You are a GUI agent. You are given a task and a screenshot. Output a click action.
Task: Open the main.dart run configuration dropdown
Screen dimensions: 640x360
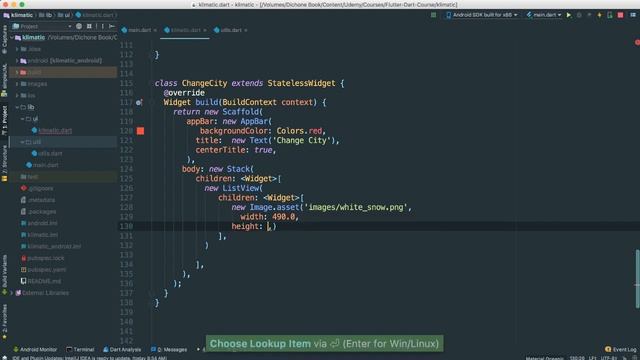(x=544, y=15)
